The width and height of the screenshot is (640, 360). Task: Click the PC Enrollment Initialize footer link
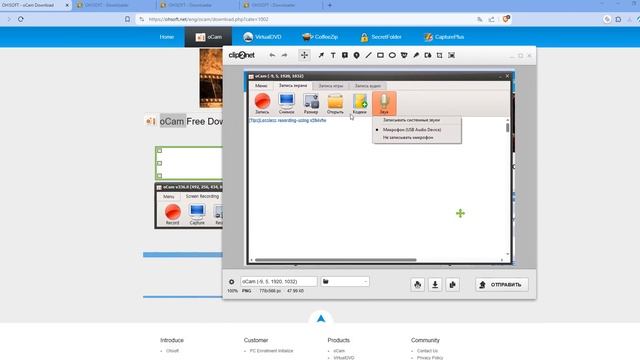click(271, 351)
